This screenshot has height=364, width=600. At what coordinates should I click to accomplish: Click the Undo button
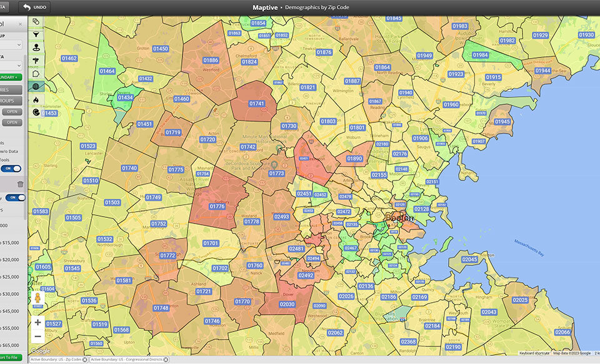[x=34, y=7]
